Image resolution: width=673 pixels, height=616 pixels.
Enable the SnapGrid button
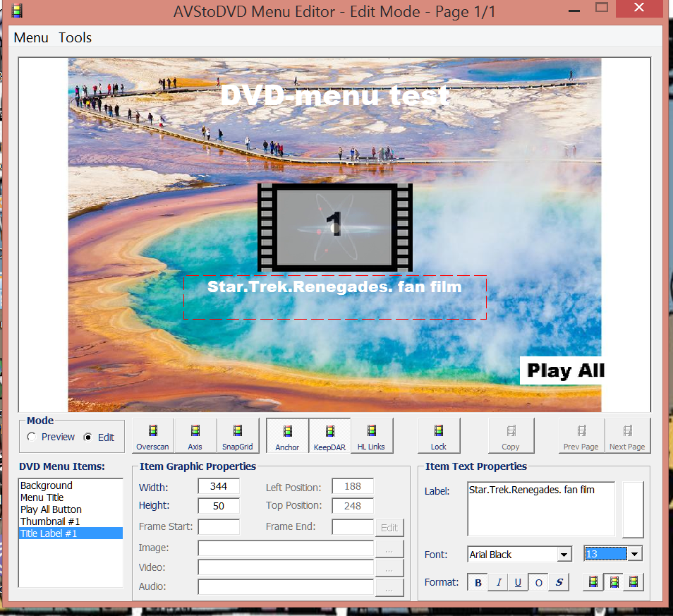[237, 435]
